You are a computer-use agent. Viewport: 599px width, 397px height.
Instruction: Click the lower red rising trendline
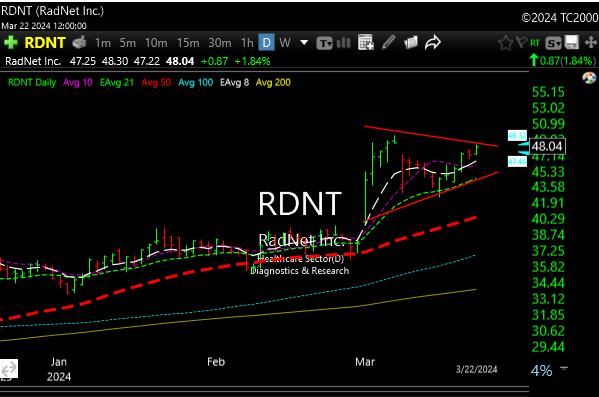(x=431, y=197)
